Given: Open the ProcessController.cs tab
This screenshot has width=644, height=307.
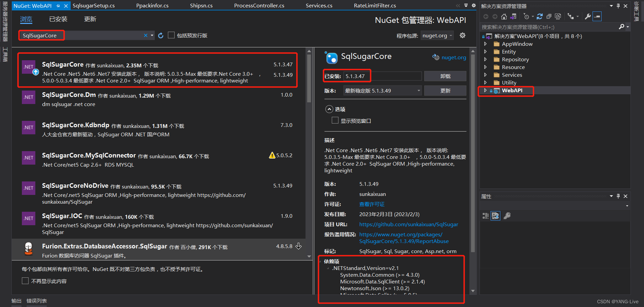Looking at the screenshot, I should point(259,6).
